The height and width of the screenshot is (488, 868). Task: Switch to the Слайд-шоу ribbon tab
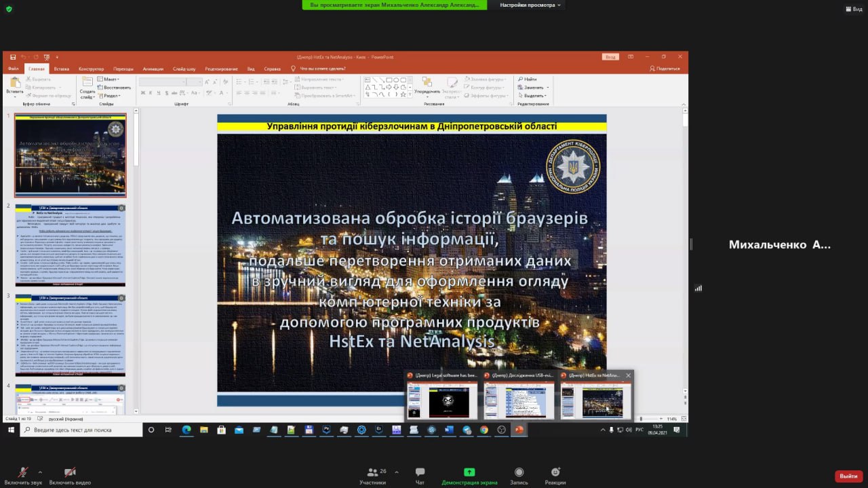pyautogui.click(x=184, y=69)
